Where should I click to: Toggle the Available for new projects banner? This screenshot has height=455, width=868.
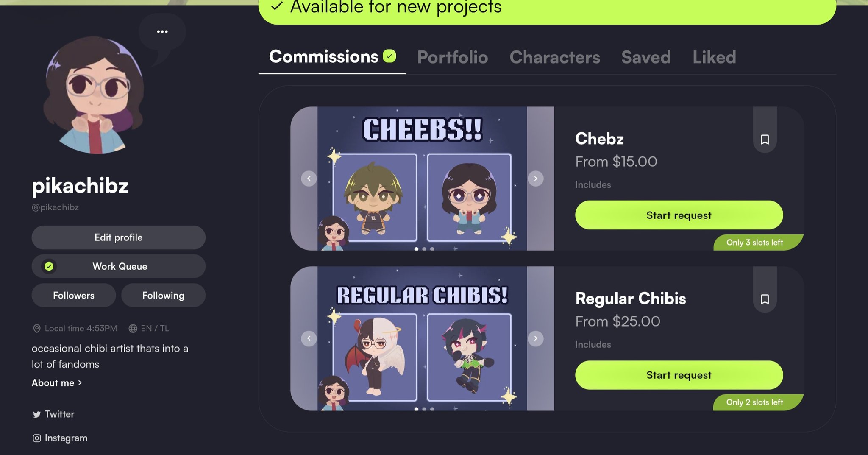pyautogui.click(x=547, y=8)
